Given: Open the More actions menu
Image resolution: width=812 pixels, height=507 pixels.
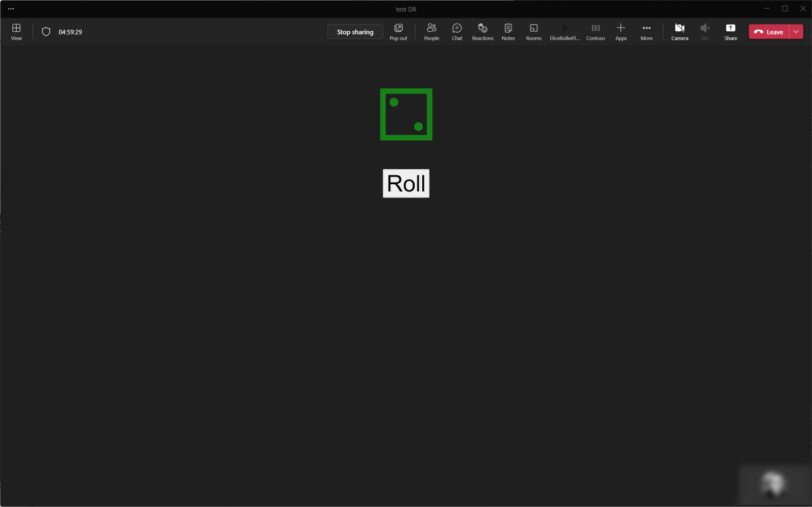Looking at the screenshot, I should point(646,32).
